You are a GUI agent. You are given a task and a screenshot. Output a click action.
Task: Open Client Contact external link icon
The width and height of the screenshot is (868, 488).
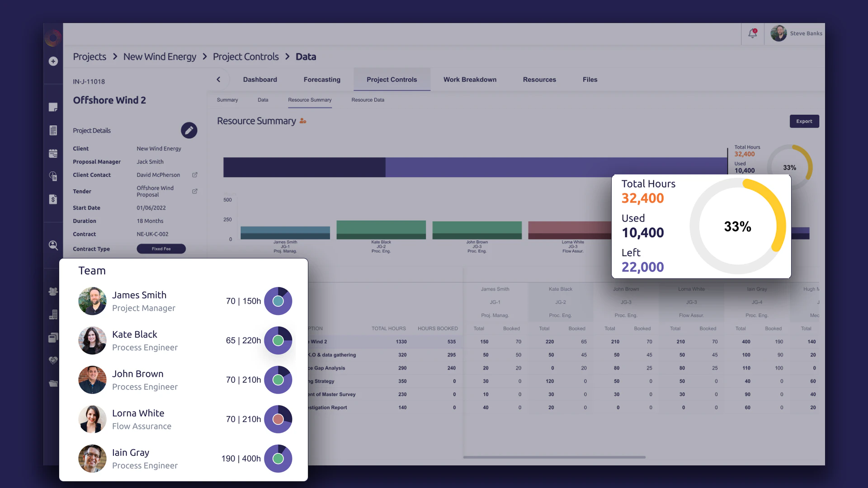tap(195, 175)
